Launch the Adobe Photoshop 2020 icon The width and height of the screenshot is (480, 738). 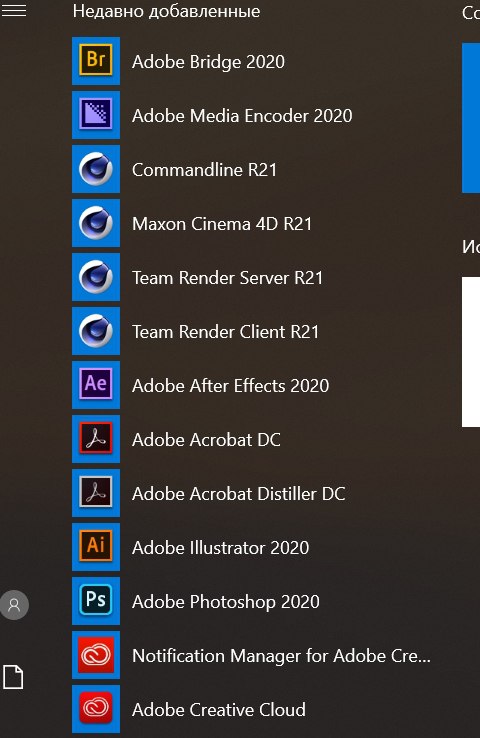click(x=96, y=601)
